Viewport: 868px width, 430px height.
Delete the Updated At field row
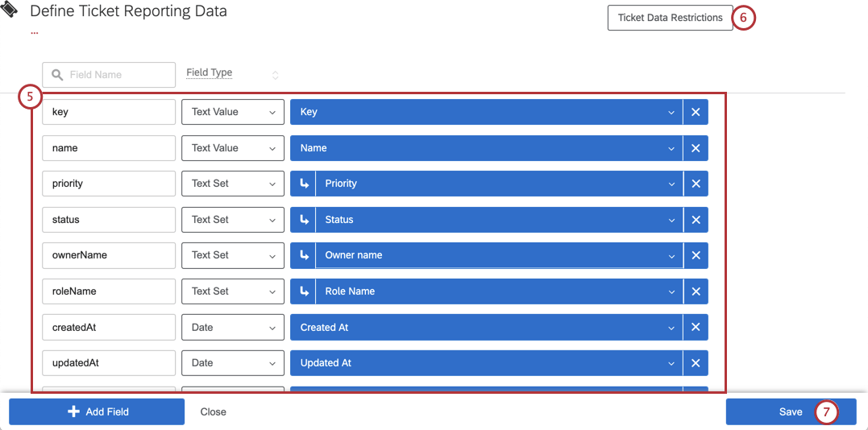(x=696, y=363)
